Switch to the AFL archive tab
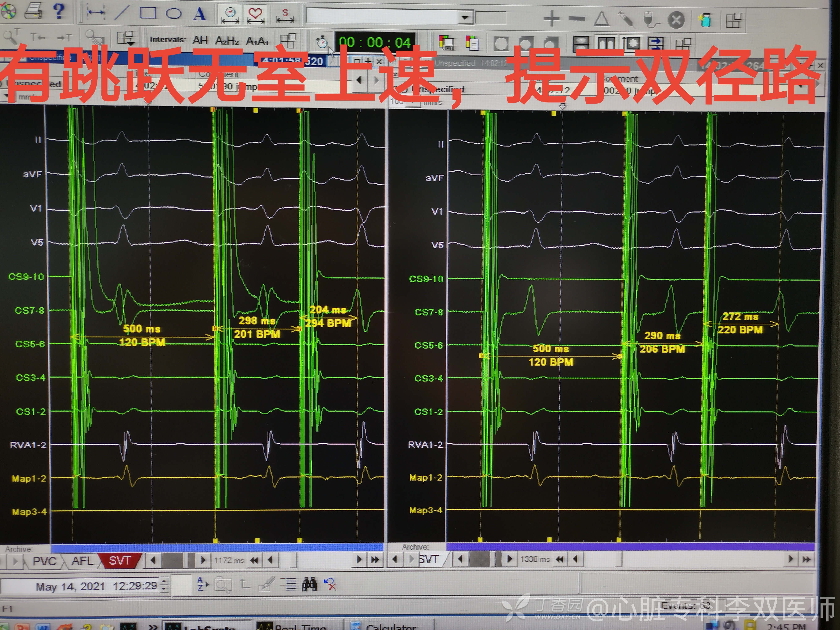 coord(82,561)
